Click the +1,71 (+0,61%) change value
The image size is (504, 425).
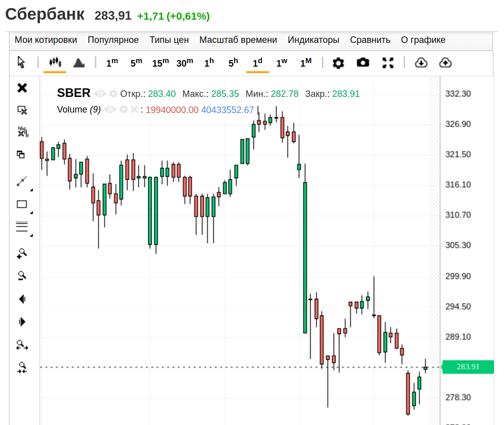pos(174,16)
